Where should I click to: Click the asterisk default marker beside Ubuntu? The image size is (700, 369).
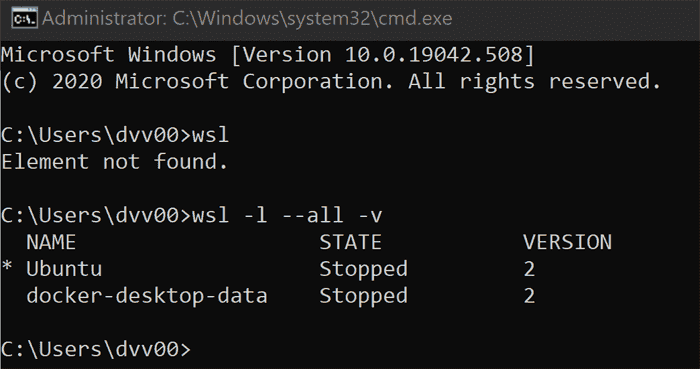tap(7, 268)
